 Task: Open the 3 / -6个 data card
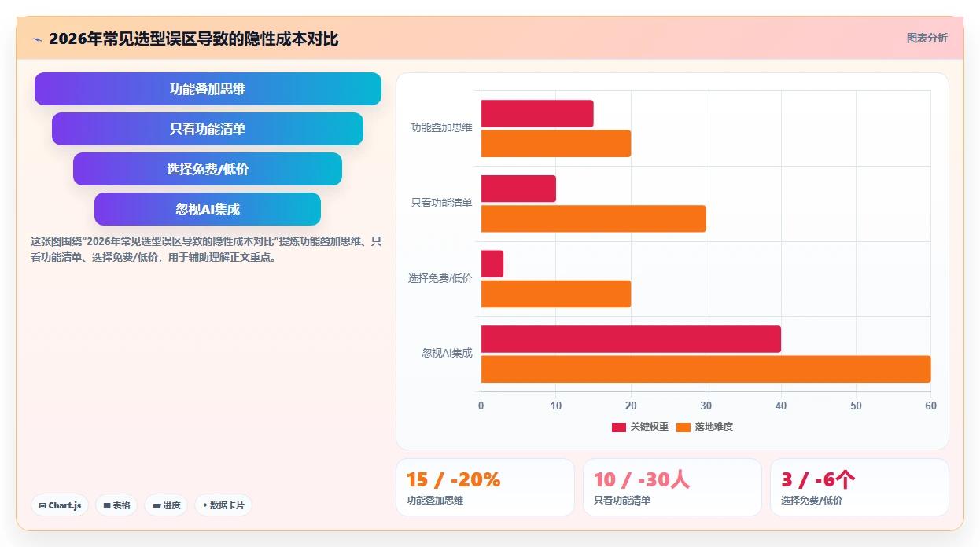(x=860, y=487)
